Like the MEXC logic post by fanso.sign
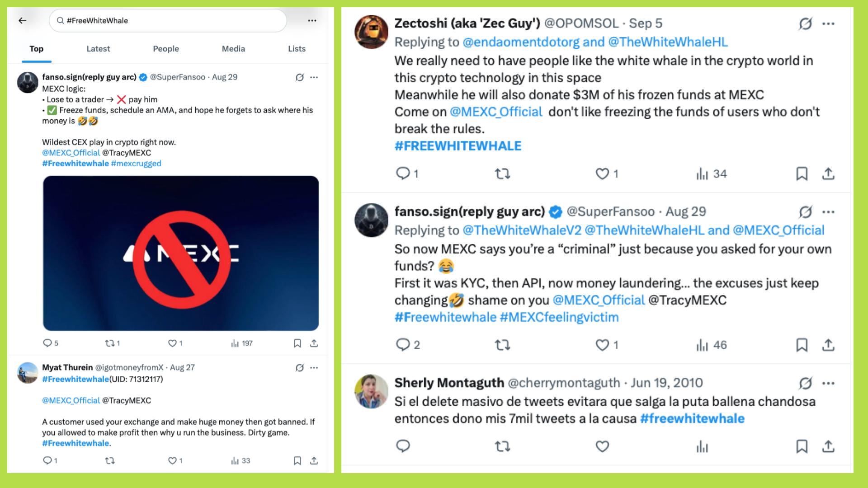The width and height of the screenshot is (868, 488). click(172, 343)
